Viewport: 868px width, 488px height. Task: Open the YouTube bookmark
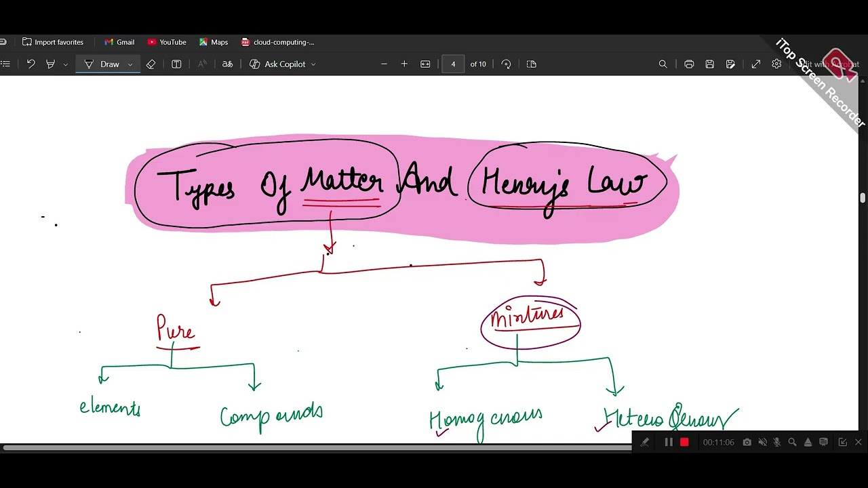click(x=167, y=42)
